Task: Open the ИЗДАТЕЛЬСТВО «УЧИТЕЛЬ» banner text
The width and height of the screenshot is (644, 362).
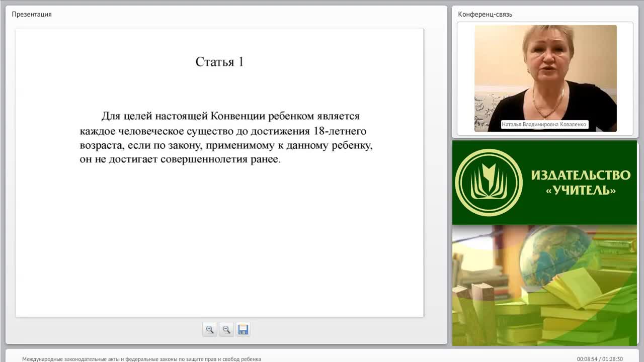Action: tap(581, 183)
